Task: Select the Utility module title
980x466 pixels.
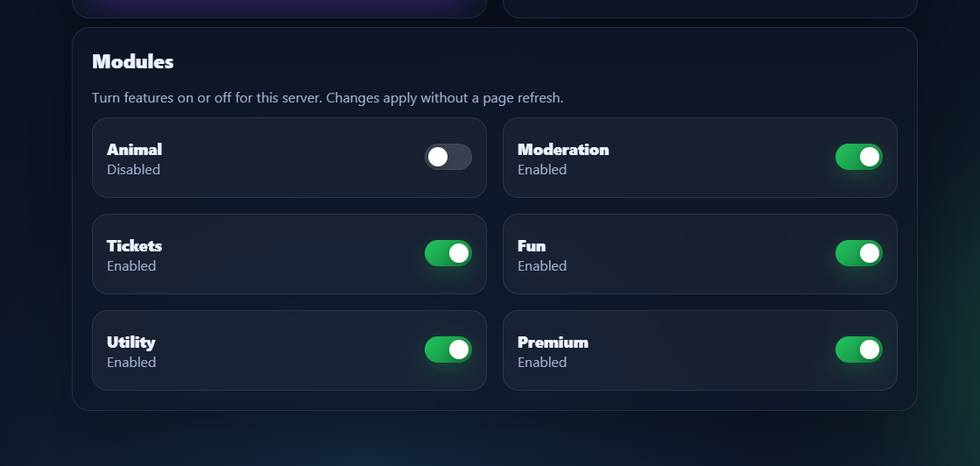Action: click(131, 342)
